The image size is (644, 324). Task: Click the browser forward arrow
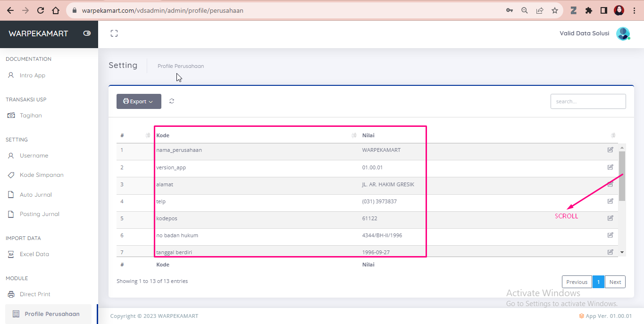coord(25,10)
